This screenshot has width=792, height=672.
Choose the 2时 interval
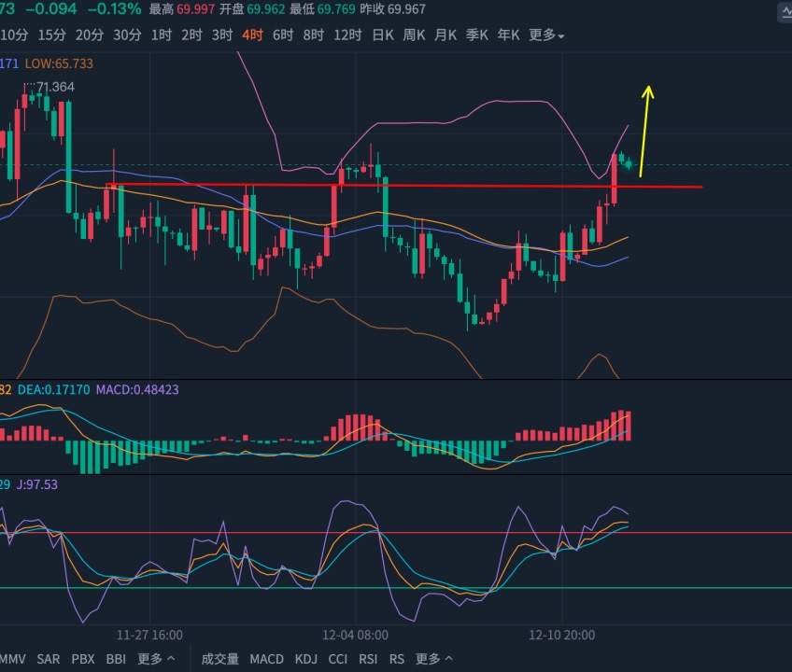pos(191,35)
